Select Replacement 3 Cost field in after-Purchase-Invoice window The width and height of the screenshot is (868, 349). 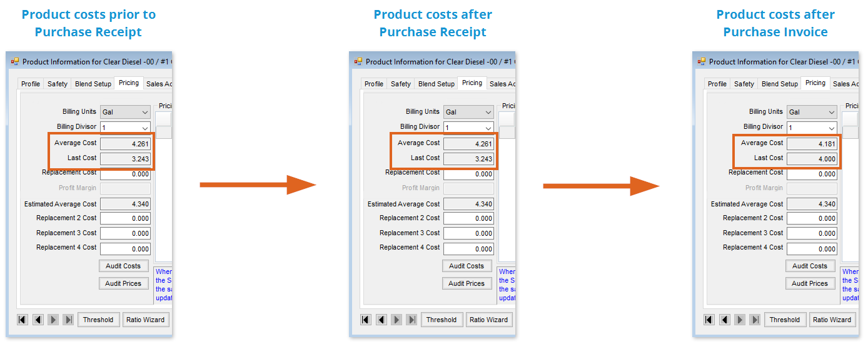pyautogui.click(x=812, y=233)
